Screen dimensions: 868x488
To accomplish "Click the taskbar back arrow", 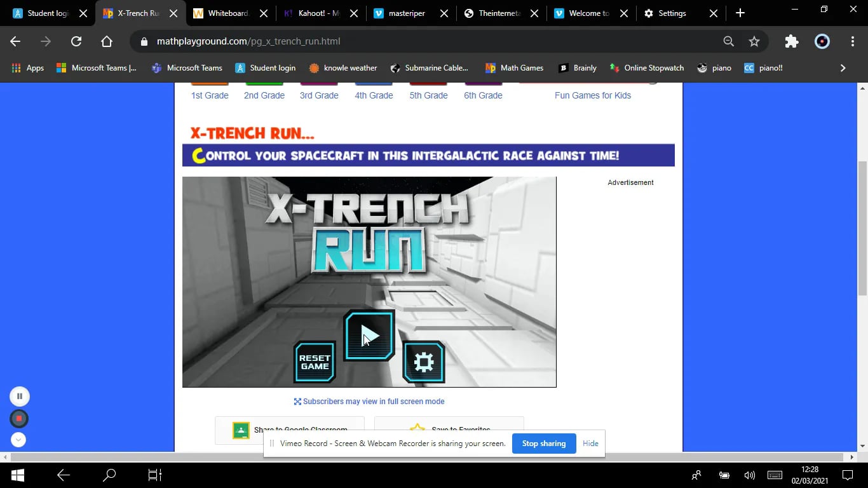I will pos(64,475).
